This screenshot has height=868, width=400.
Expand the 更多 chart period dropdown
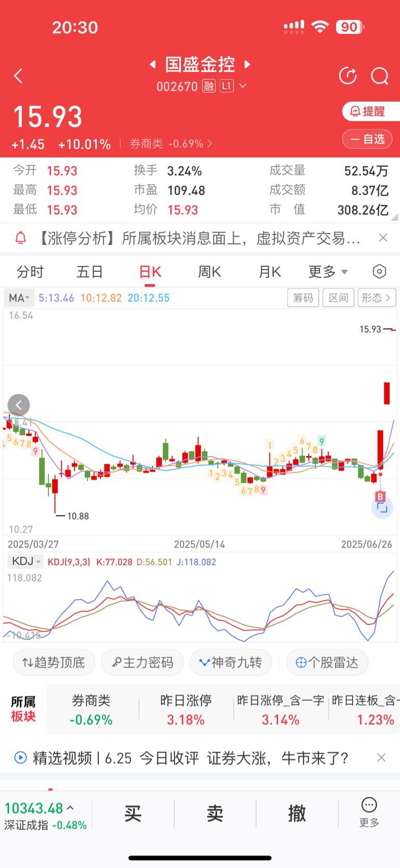coord(328,272)
